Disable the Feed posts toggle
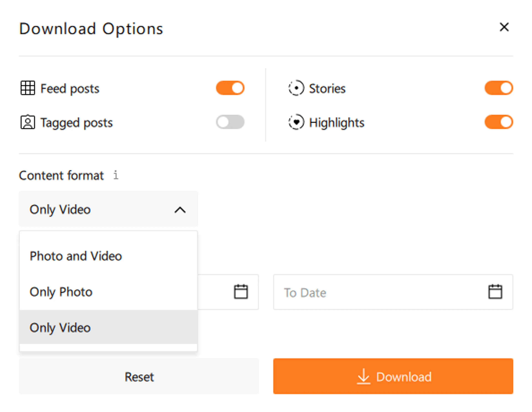Image resolution: width=532 pixels, height=412 pixels. (230, 88)
